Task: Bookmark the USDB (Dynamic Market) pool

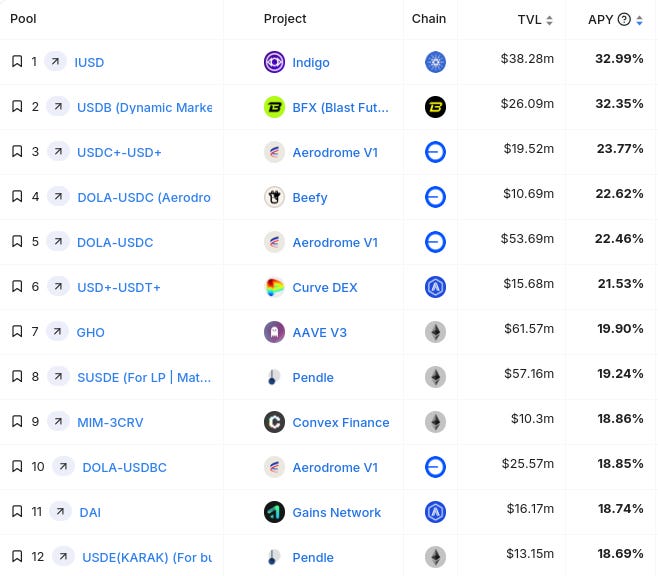Action: point(17,107)
